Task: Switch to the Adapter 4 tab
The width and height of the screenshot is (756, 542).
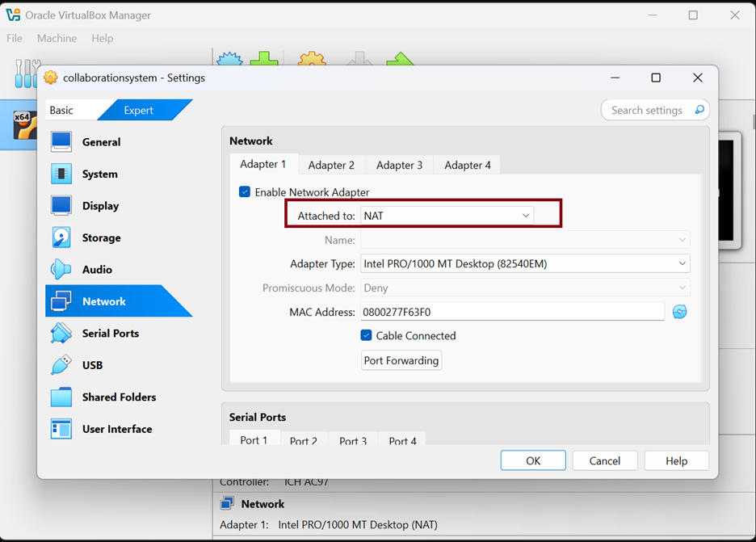Action: tap(467, 165)
